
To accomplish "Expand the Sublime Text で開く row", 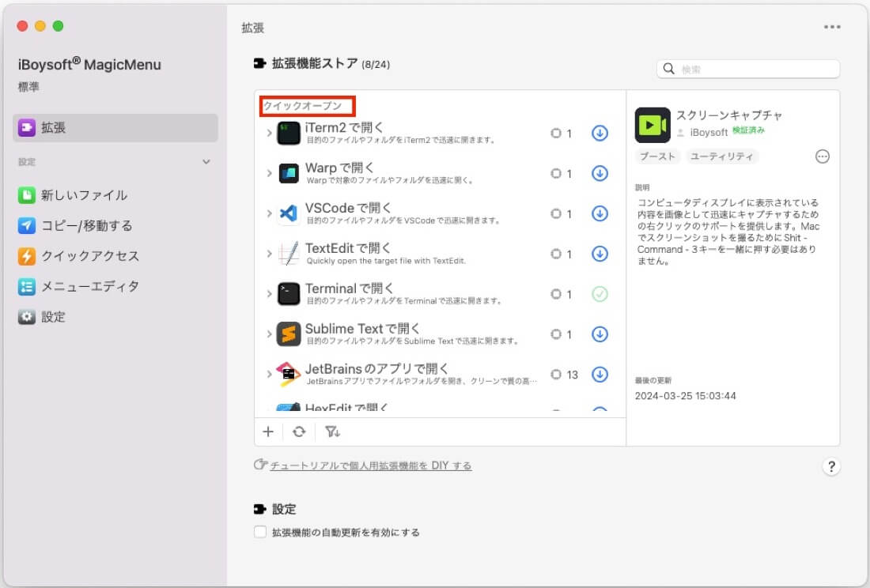I will tap(269, 334).
